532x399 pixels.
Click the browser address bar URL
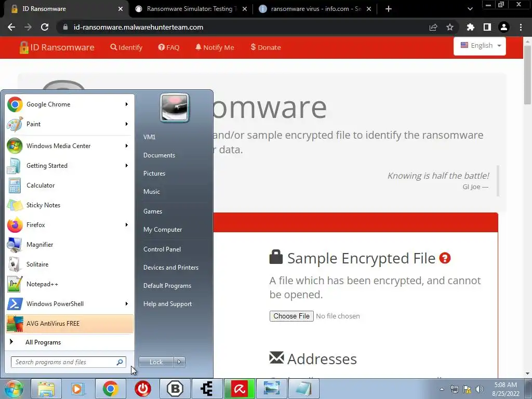138,27
